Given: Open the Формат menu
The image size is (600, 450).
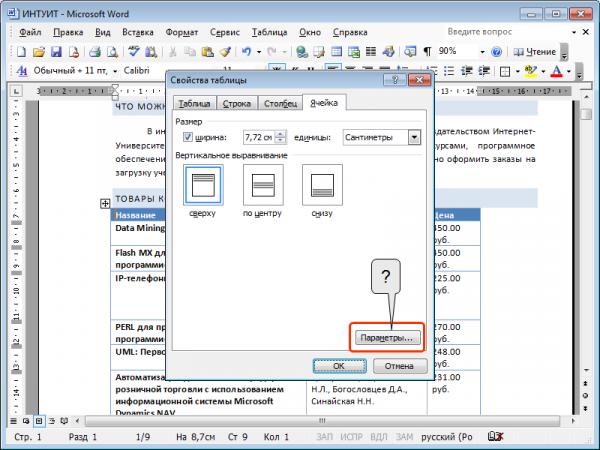Looking at the screenshot, I should coord(182,33).
